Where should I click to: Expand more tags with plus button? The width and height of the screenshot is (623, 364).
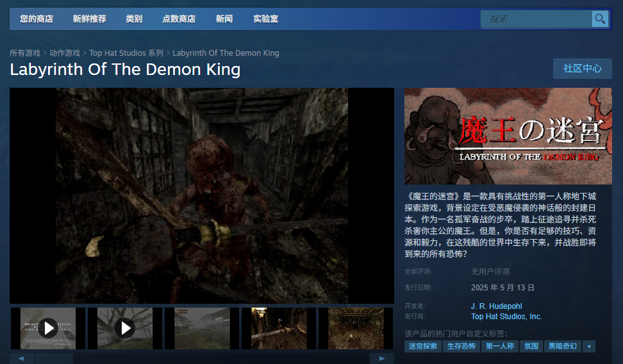coord(588,346)
